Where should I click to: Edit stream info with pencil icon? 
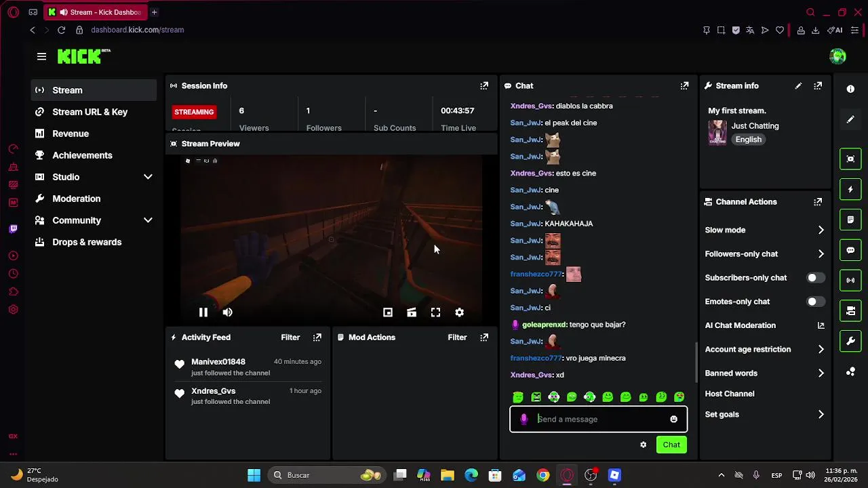[798, 86]
